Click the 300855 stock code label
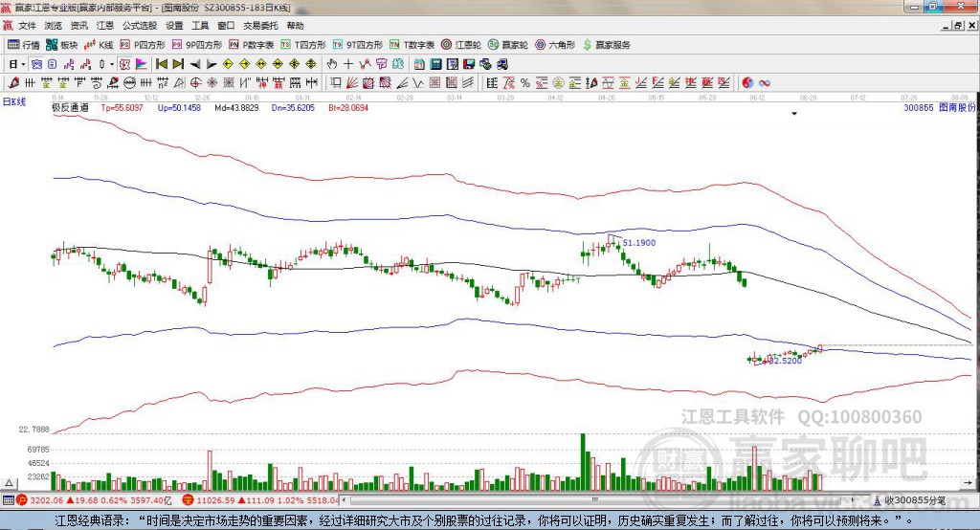This screenshot has height=530, width=980. coord(919,107)
